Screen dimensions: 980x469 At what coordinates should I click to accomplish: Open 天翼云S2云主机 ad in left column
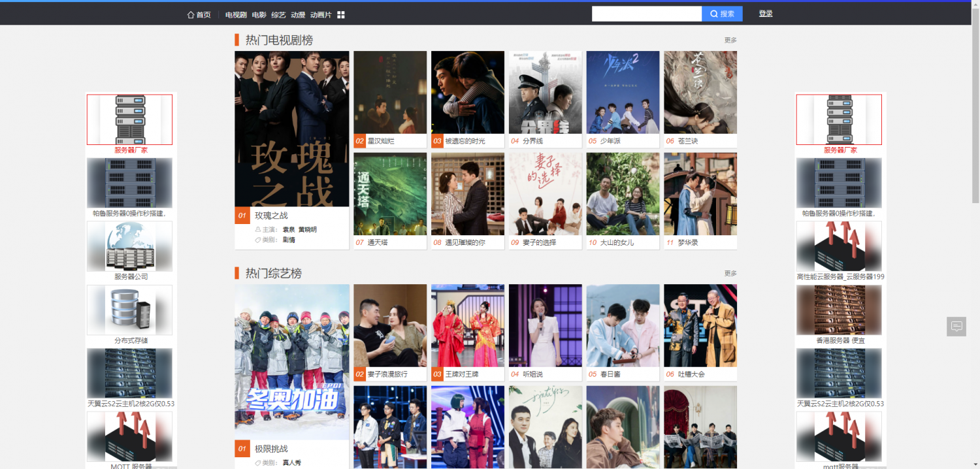click(x=130, y=374)
